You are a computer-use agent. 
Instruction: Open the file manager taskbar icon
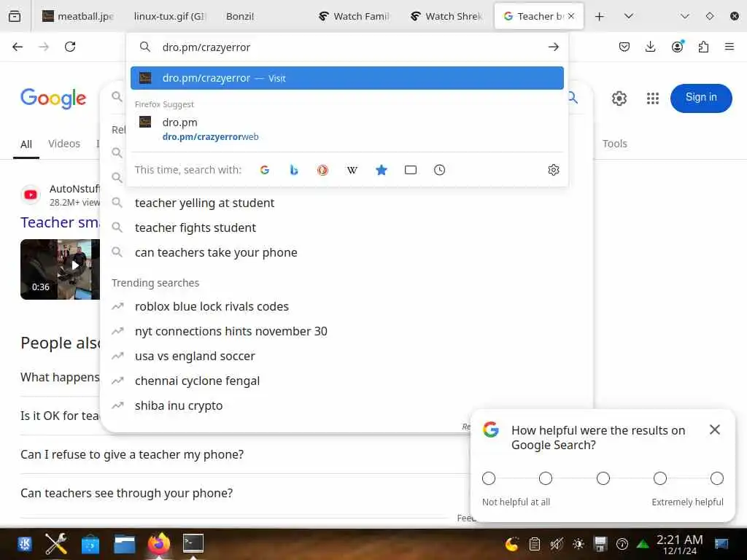[x=124, y=544]
